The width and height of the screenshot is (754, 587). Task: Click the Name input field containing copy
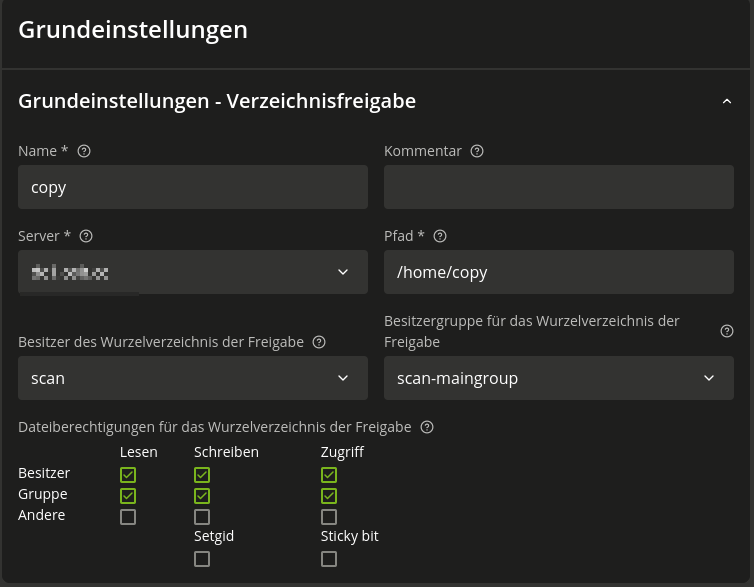(193, 187)
